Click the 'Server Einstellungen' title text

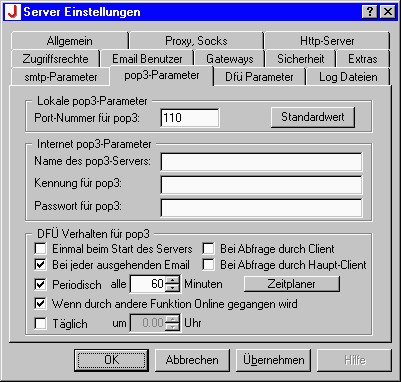click(82, 12)
